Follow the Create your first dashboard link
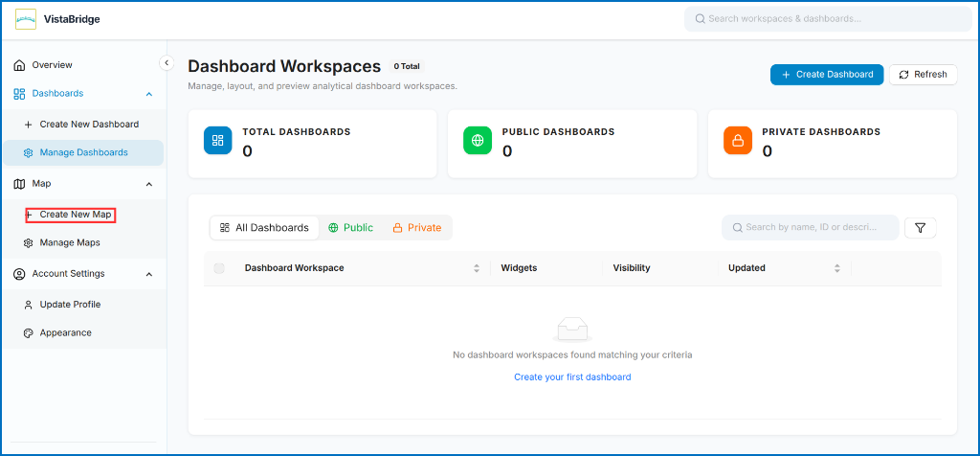Screen dimensions: 980x456 pyautogui.click(x=572, y=377)
